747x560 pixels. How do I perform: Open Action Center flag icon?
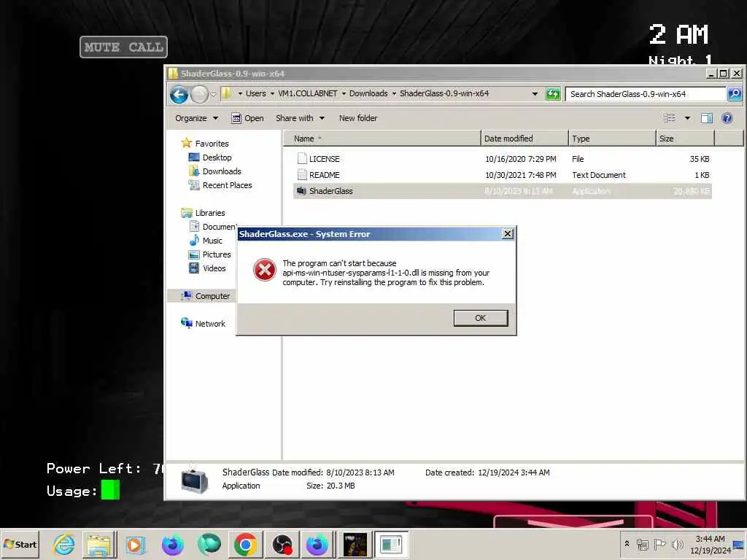click(x=659, y=544)
